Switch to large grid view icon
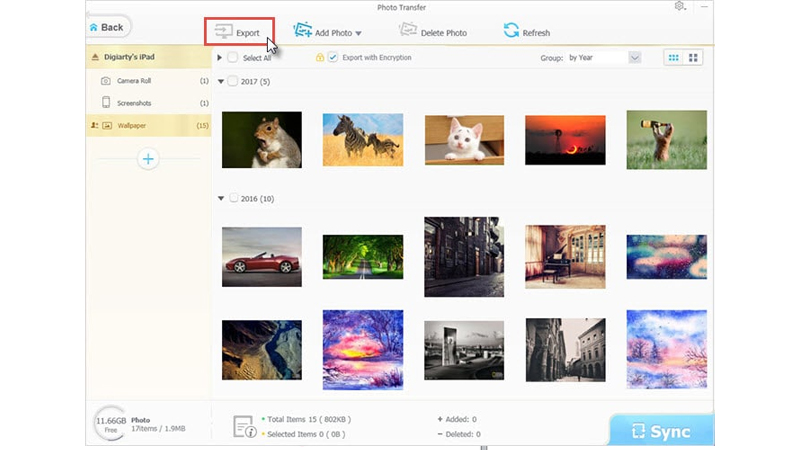 (693, 58)
